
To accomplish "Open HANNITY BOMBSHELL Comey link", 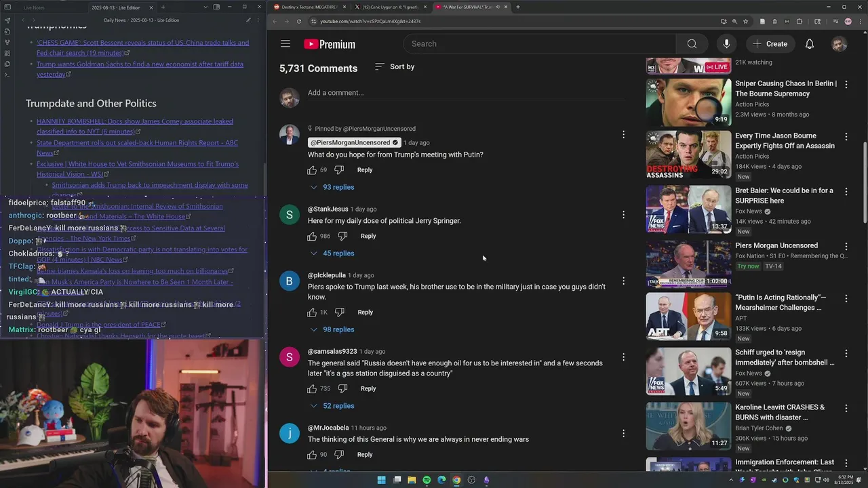I will (135, 126).
